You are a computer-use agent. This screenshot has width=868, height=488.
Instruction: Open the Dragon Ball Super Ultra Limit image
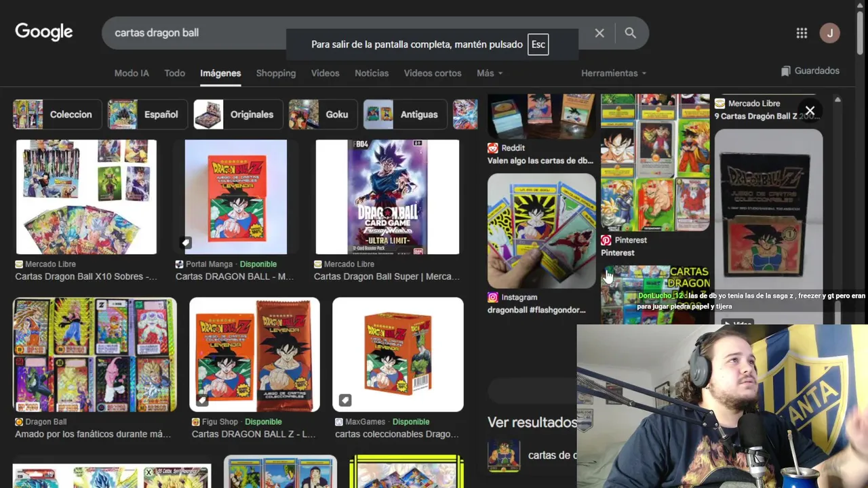(387, 197)
